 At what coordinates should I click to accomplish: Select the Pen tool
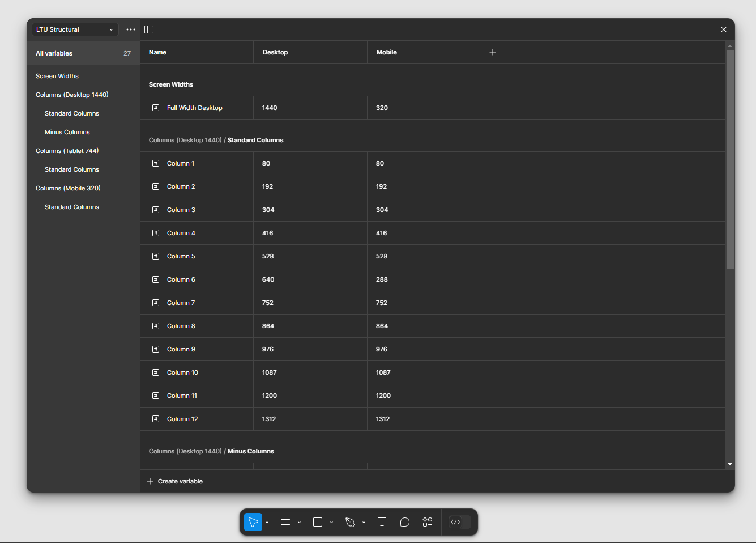[350, 522]
